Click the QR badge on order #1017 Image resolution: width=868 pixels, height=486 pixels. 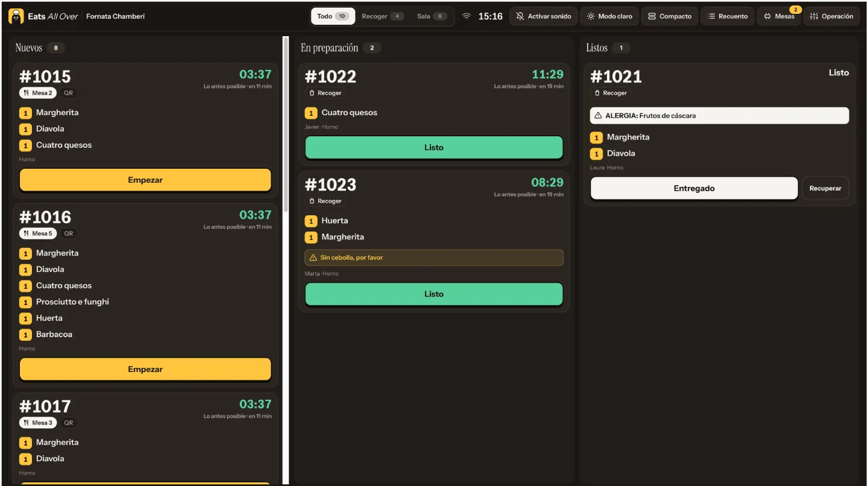coord(69,423)
